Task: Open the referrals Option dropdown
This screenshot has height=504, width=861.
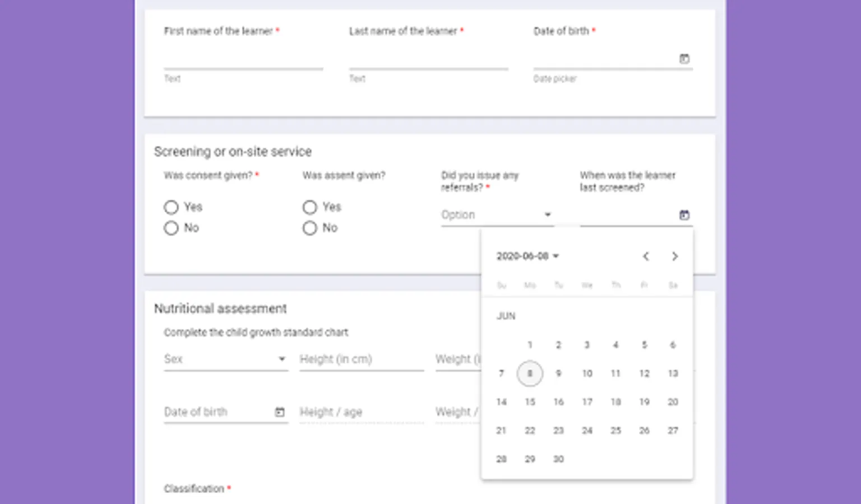Action: coord(496,215)
